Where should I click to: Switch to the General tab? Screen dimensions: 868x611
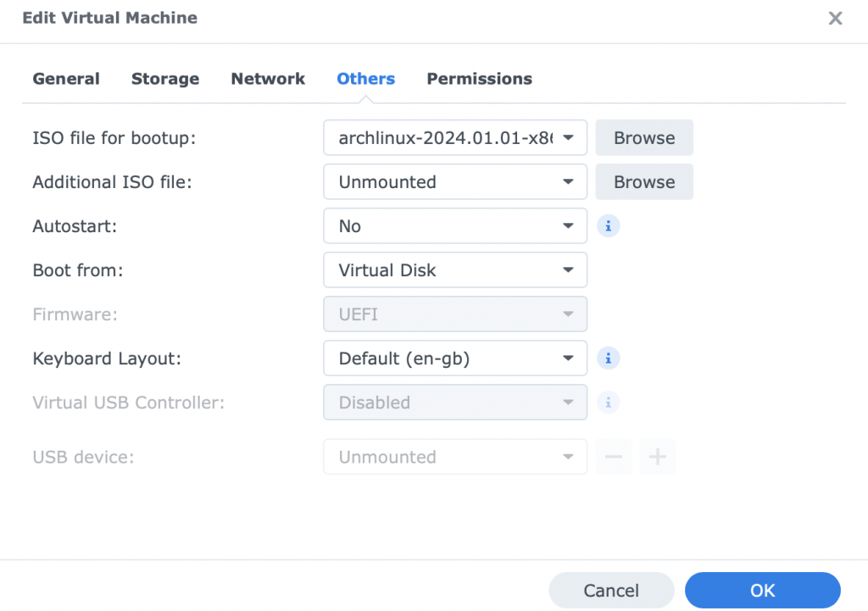(66, 79)
